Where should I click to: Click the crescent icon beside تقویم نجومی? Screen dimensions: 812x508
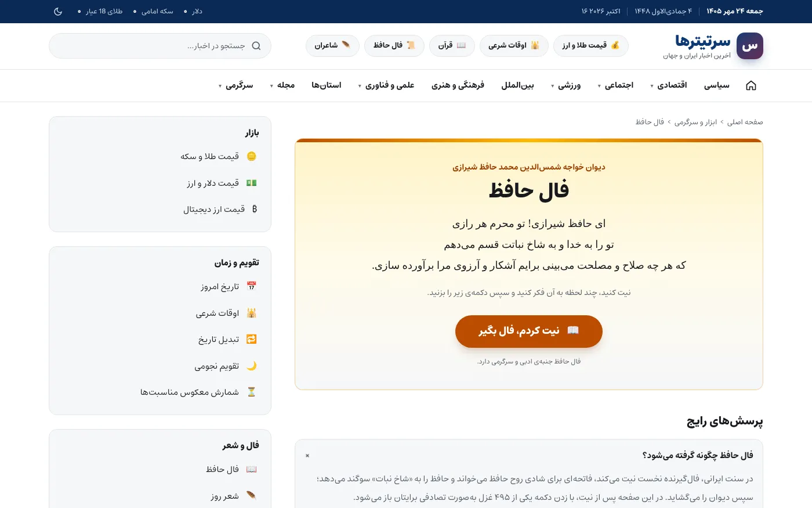[x=251, y=366]
